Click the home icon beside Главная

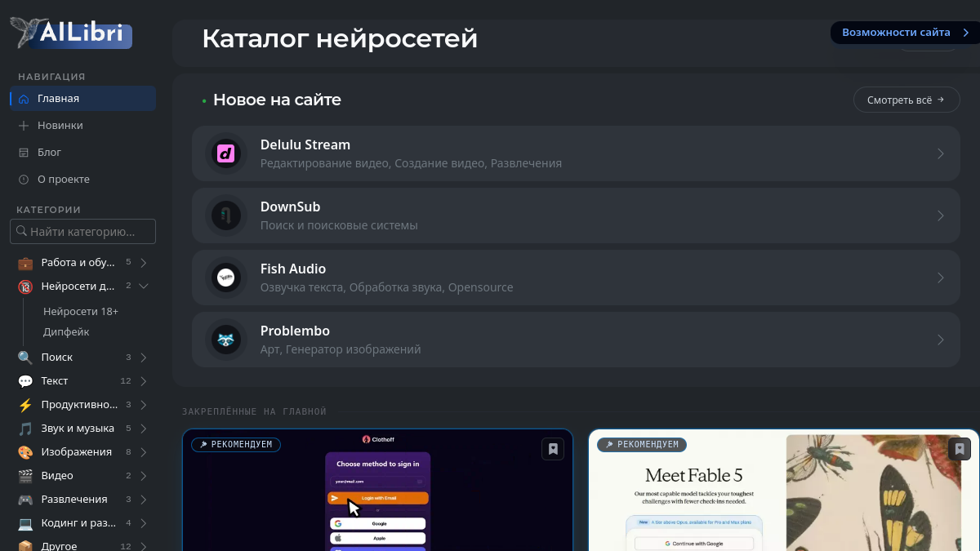pos(24,99)
